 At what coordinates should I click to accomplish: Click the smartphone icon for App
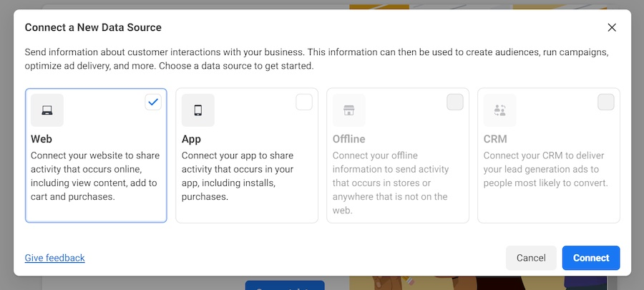(198, 110)
